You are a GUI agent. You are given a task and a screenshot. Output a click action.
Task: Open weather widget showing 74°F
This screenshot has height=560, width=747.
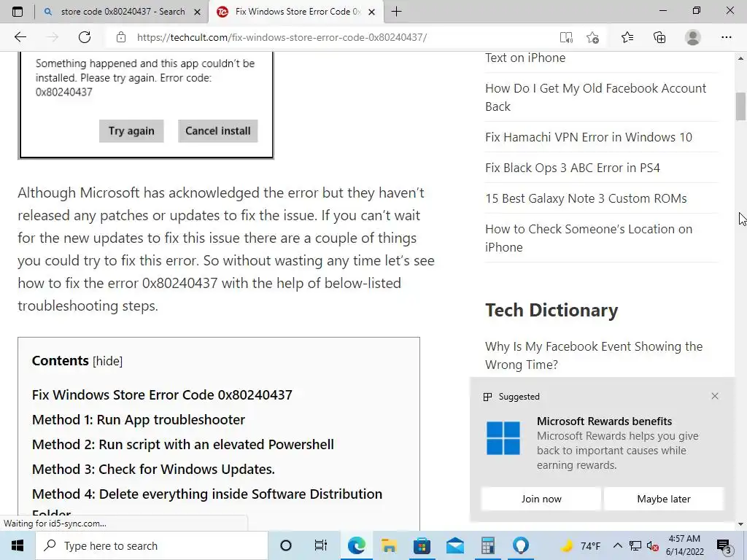[x=580, y=545]
